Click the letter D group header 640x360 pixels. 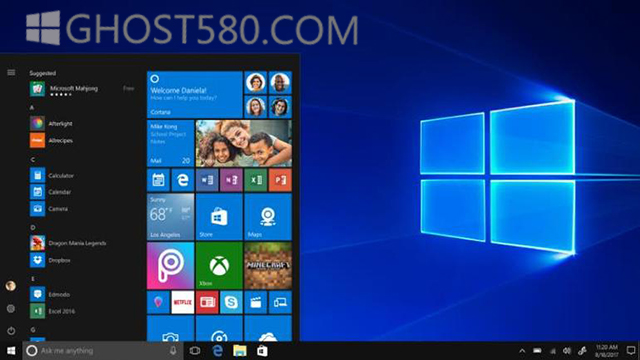click(33, 227)
